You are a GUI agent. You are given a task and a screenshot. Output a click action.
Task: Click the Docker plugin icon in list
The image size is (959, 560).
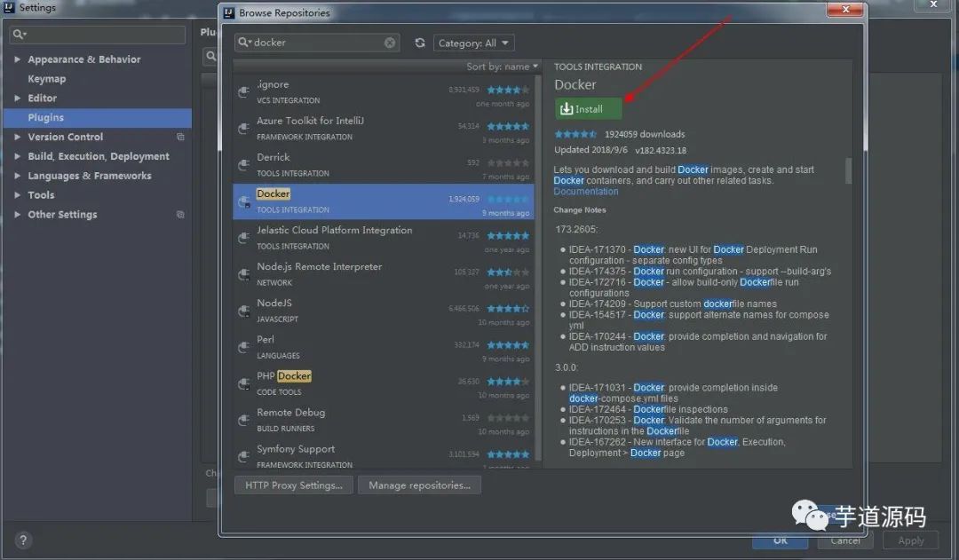tap(243, 201)
